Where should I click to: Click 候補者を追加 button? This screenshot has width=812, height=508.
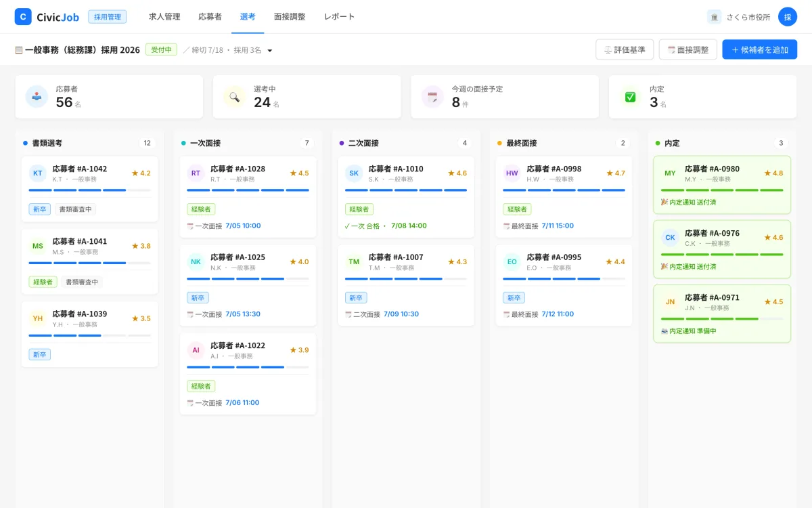point(759,49)
